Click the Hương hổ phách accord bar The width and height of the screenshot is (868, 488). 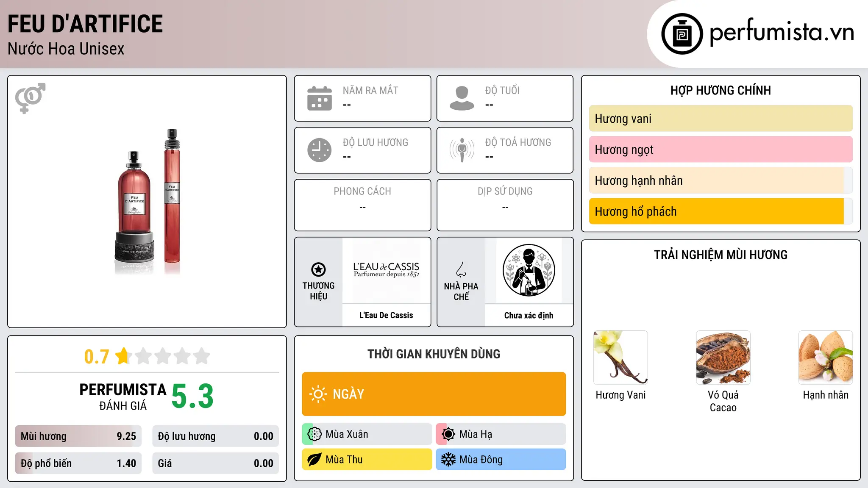point(721,211)
